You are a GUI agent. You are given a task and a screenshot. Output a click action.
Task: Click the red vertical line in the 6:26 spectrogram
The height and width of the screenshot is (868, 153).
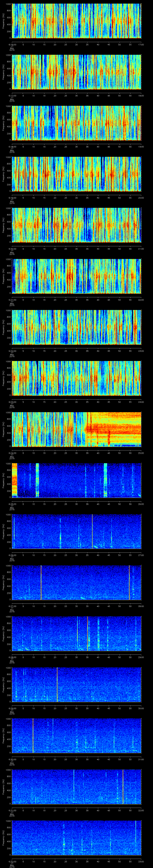point(92,531)
